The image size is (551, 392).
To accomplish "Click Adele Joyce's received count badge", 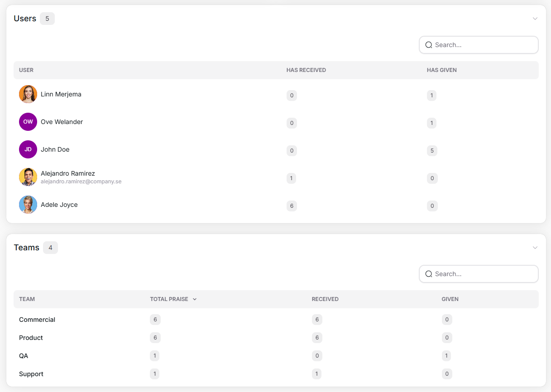I will pyautogui.click(x=292, y=206).
